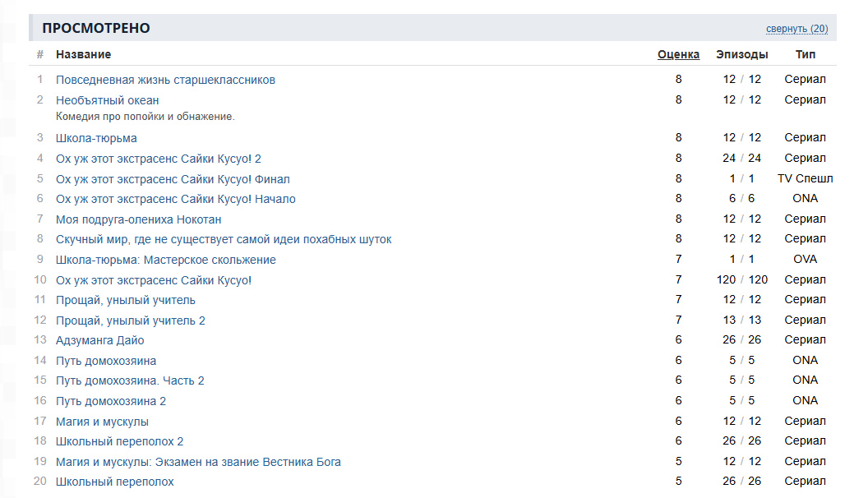Screen dimensions: 868x498
Task: Open Повседневная жизнь старшеклассников title
Action: [x=165, y=80]
